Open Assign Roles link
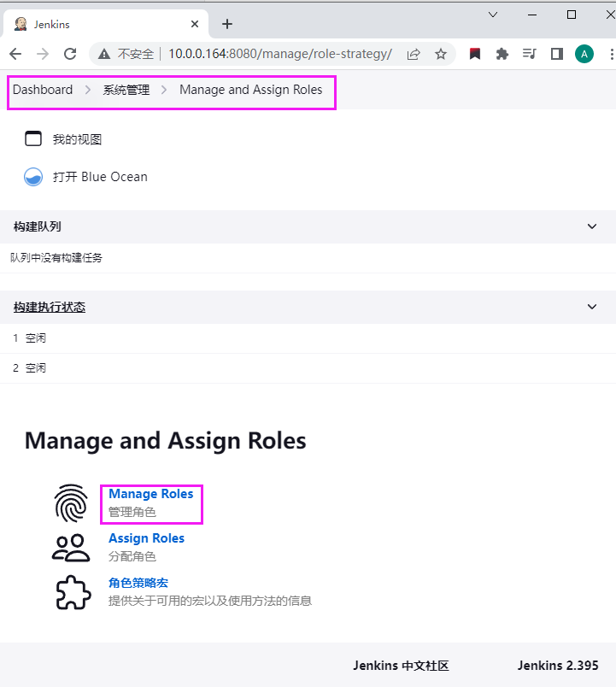The width and height of the screenshot is (616, 687). click(146, 538)
